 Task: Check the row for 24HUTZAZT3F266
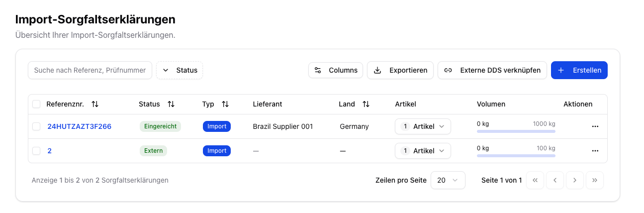click(36, 126)
